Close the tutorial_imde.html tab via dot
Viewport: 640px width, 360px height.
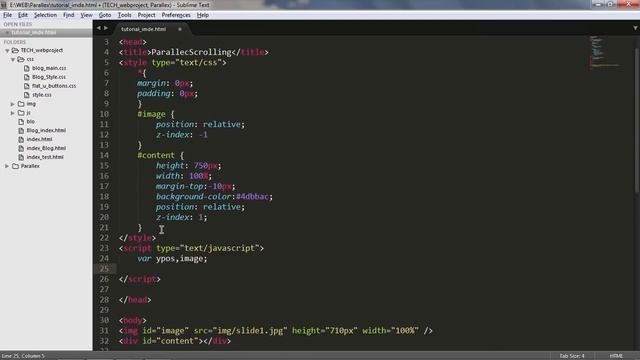point(180,29)
